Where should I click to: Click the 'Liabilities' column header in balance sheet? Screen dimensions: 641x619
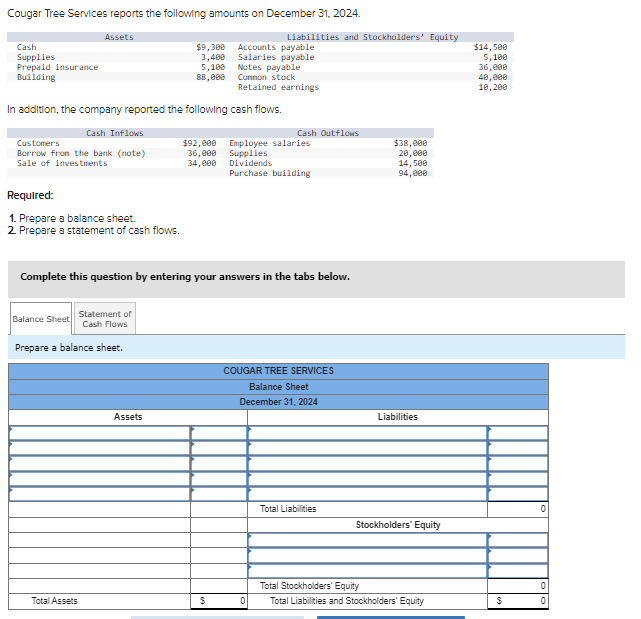point(398,417)
